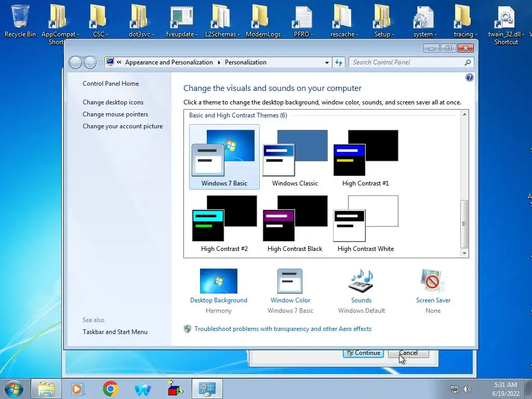Image resolution: width=532 pixels, height=399 pixels.
Task: Open the Windows Start orb
Action: 14,389
